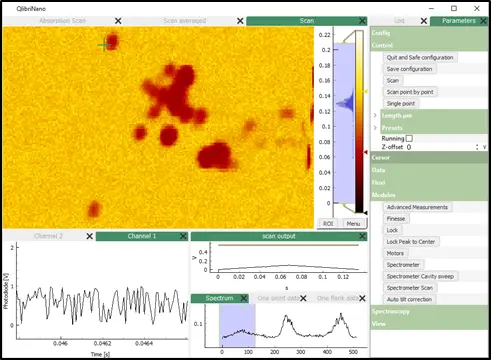Switch to the Absorption Scan tab
This screenshot has height=360, width=491.
[62, 21]
